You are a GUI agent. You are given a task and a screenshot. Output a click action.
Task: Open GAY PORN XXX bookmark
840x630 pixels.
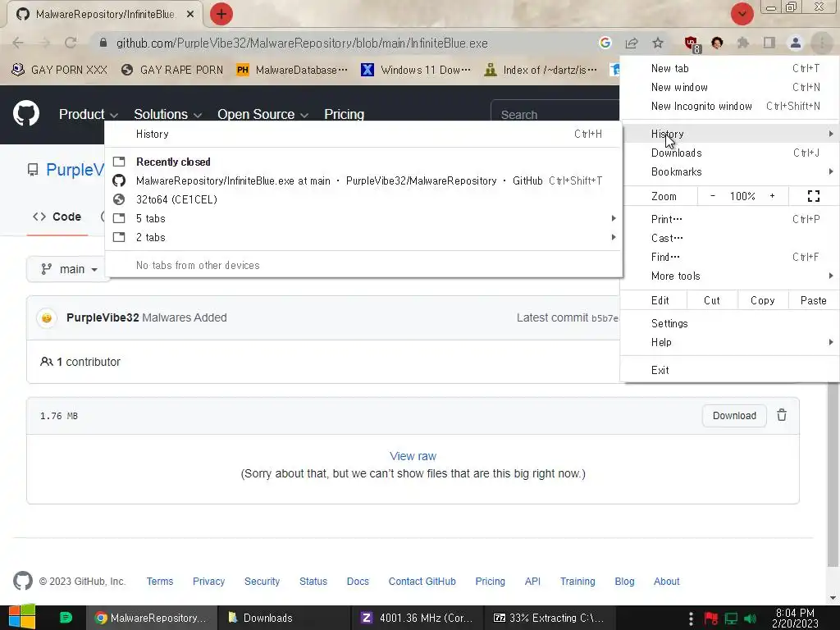point(59,70)
